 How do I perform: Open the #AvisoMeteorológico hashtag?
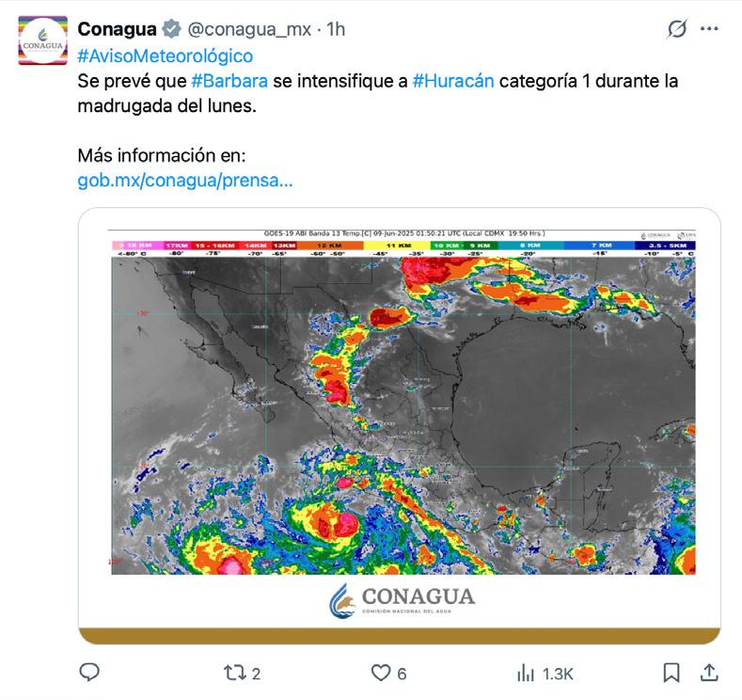(x=165, y=56)
